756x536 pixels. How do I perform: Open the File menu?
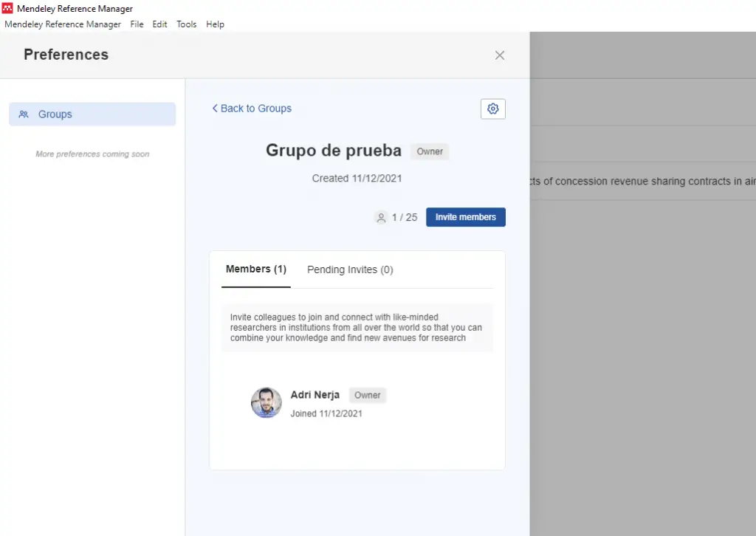pyautogui.click(x=137, y=24)
